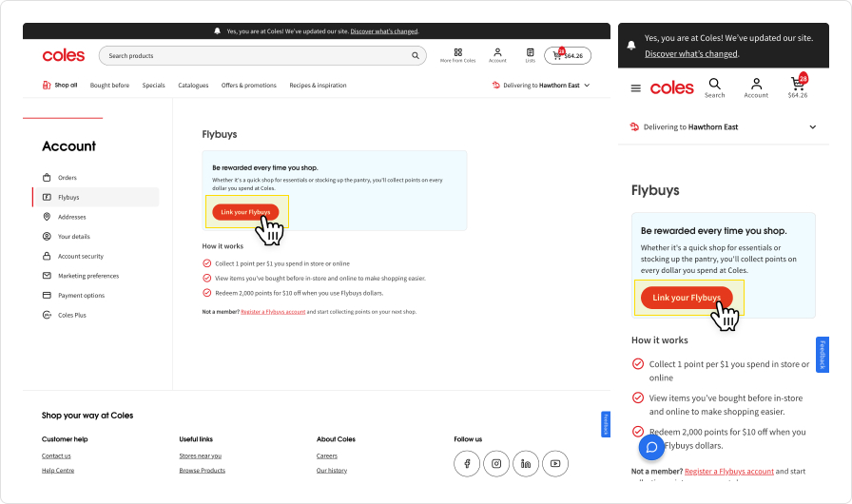Image resolution: width=852 pixels, height=504 pixels.
Task: Click the Facebook icon in footer
Action: [467, 464]
